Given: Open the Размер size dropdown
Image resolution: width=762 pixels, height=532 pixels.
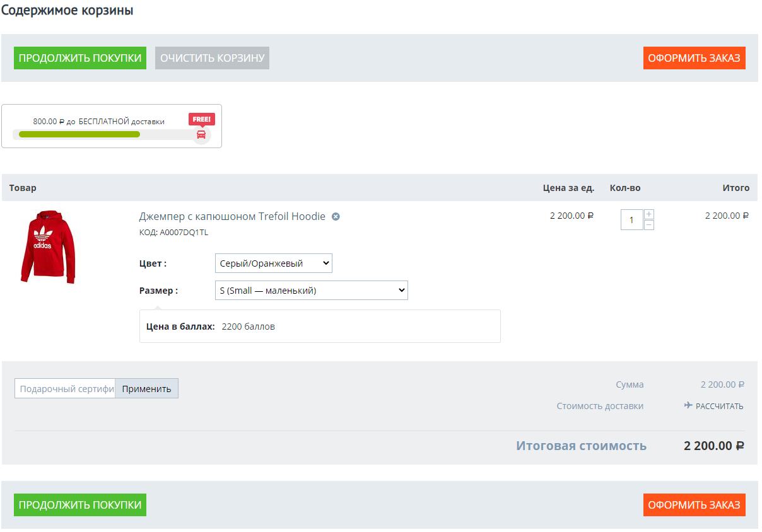Looking at the screenshot, I should [312, 291].
